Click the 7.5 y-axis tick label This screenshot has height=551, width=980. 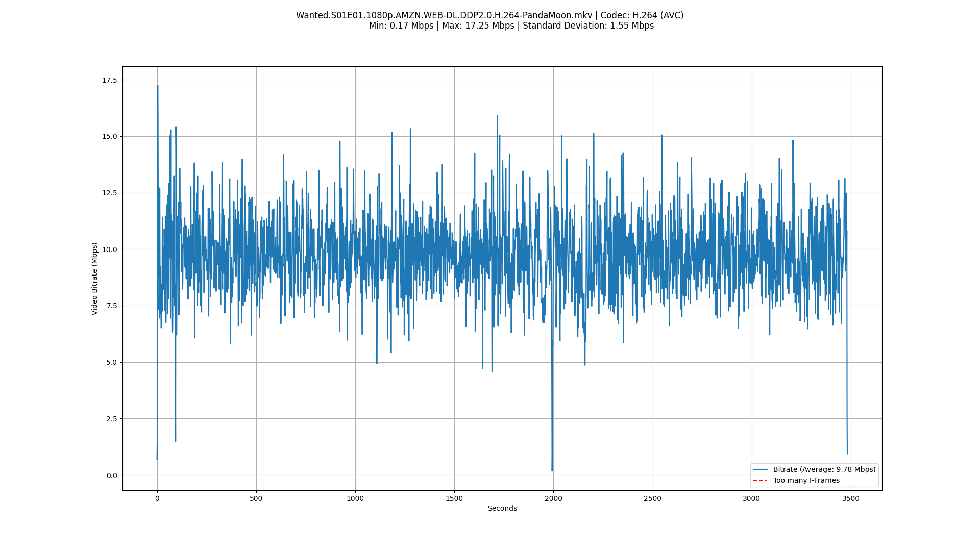[x=111, y=306]
